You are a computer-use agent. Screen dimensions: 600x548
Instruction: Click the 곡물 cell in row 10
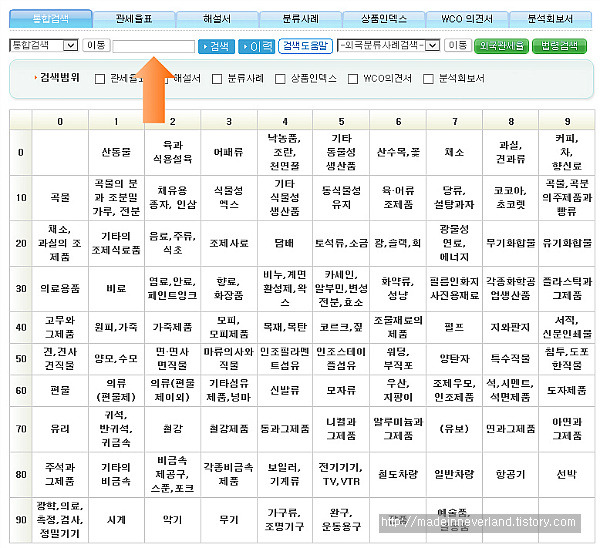(x=60, y=198)
